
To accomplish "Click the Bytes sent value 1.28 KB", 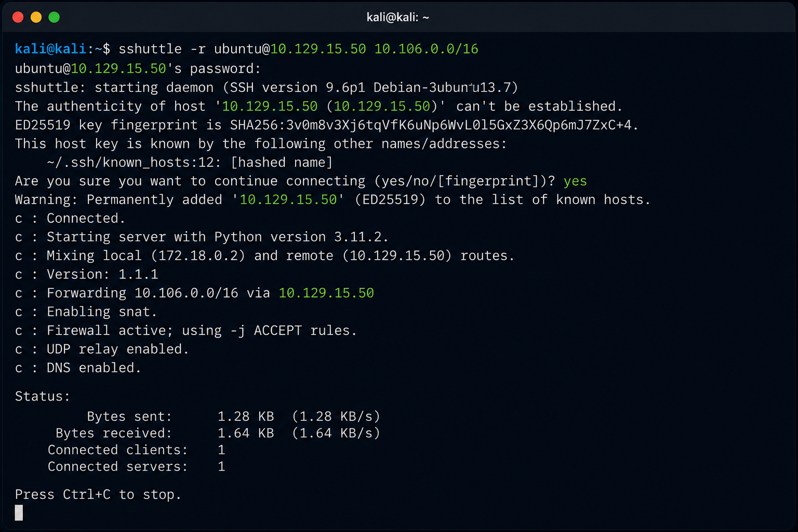I will (x=245, y=417).
